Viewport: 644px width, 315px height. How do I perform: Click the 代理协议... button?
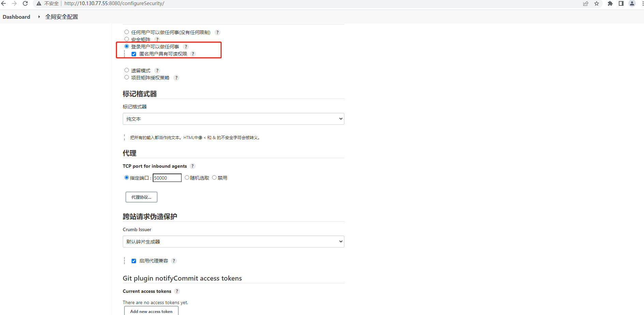[x=141, y=197]
